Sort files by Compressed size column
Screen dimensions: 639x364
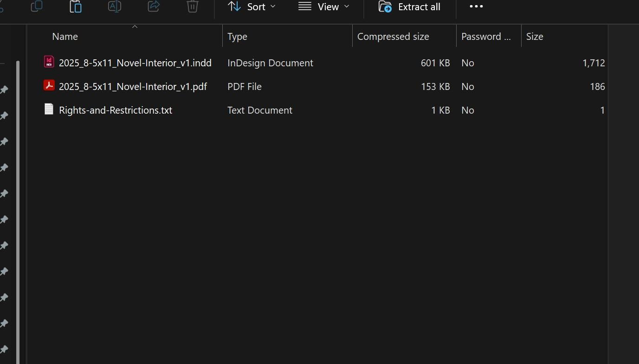tap(393, 36)
